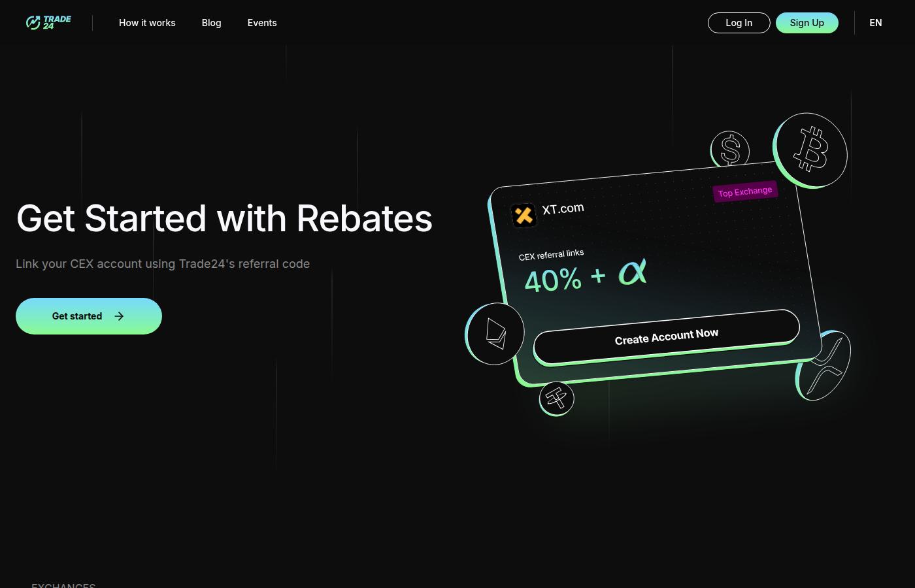
Task: Click the Ethereum coin icon
Action: pyautogui.click(x=495, y=333)
